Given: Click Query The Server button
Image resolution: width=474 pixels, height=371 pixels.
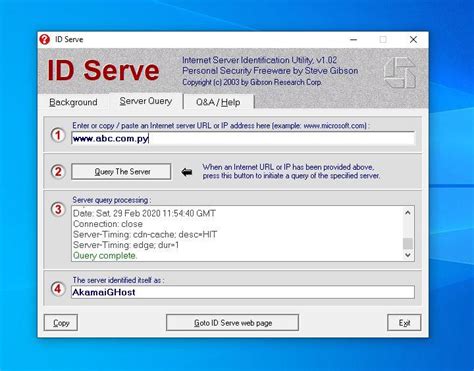Looking at the screenshot, I should click(x=121, y=172).
